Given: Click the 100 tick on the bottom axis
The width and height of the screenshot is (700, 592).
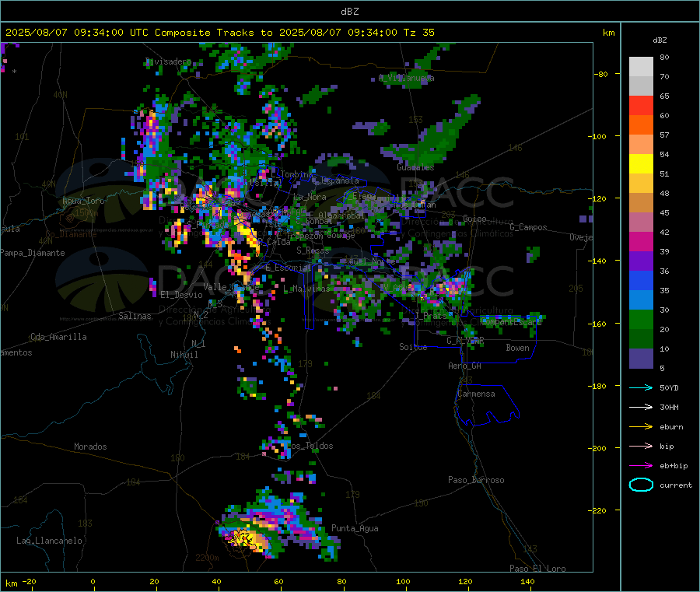Looking at the screenshot, I should [x=403, y=582].
